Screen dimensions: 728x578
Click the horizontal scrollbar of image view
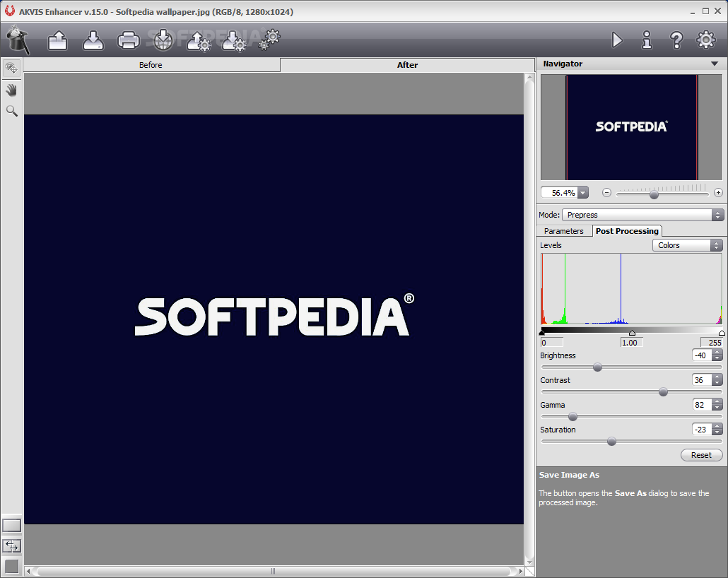[x=274, y=571]
